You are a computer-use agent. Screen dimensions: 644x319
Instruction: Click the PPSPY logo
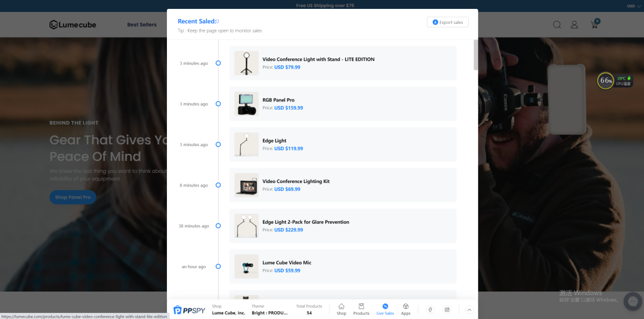[x=190, y=310]
